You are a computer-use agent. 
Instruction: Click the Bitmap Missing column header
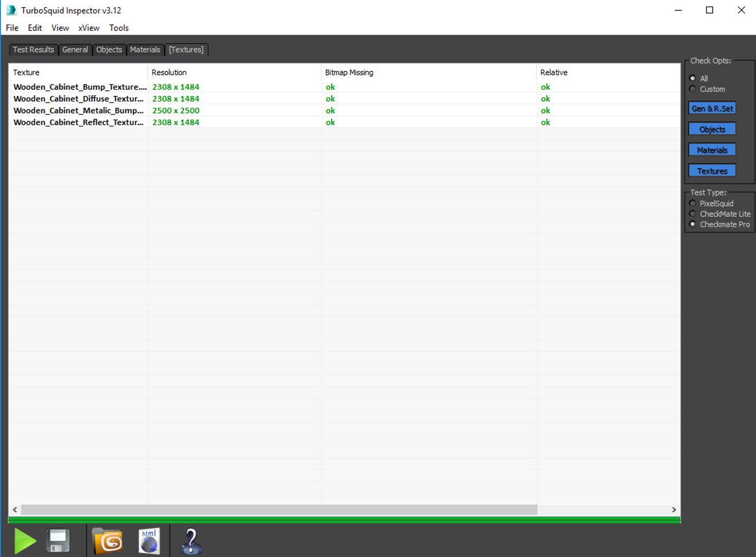point(429,73)
